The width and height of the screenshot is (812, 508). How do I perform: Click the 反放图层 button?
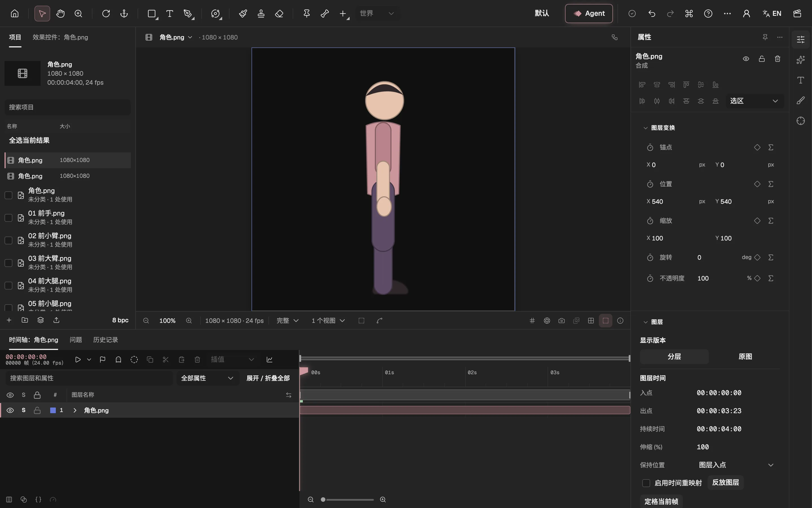click(726, 483)
